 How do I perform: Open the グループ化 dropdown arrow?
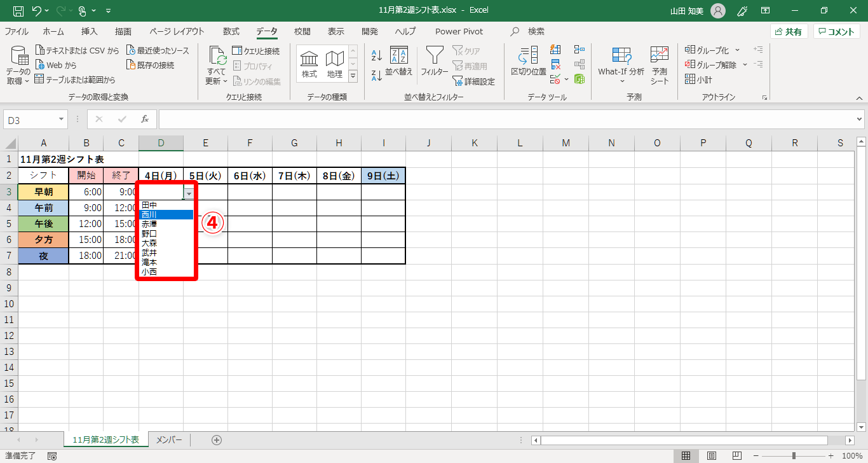click(737, 50)
